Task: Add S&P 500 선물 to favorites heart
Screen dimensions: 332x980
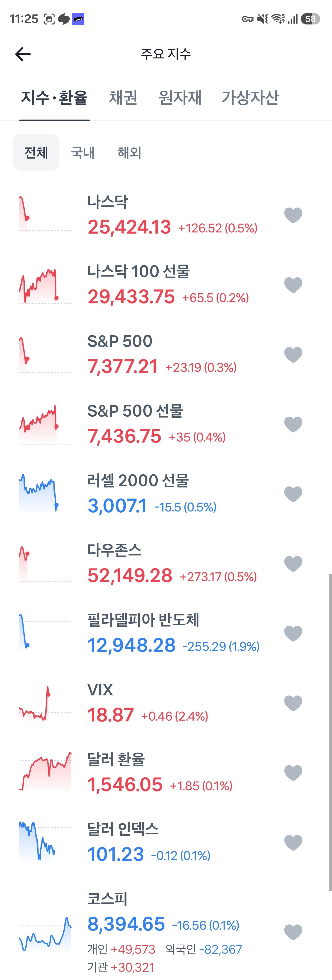Action: tap(293, 424)
